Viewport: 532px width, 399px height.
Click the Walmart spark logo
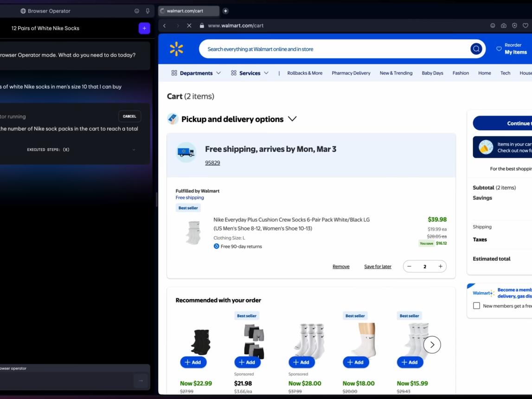tap(176, 49)
